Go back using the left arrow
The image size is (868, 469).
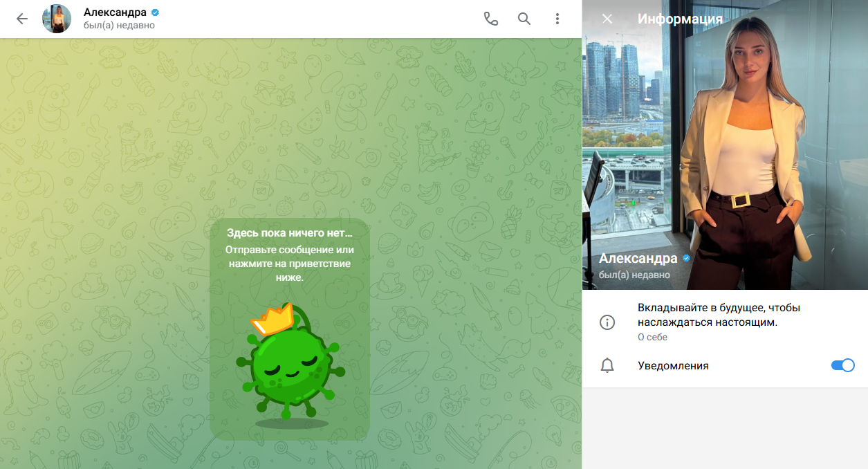[22, 19]
